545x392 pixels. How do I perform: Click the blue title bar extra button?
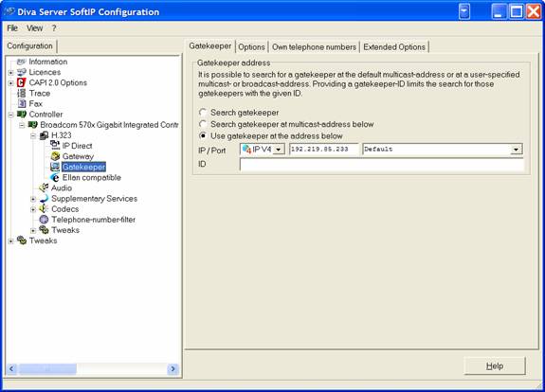464,11
